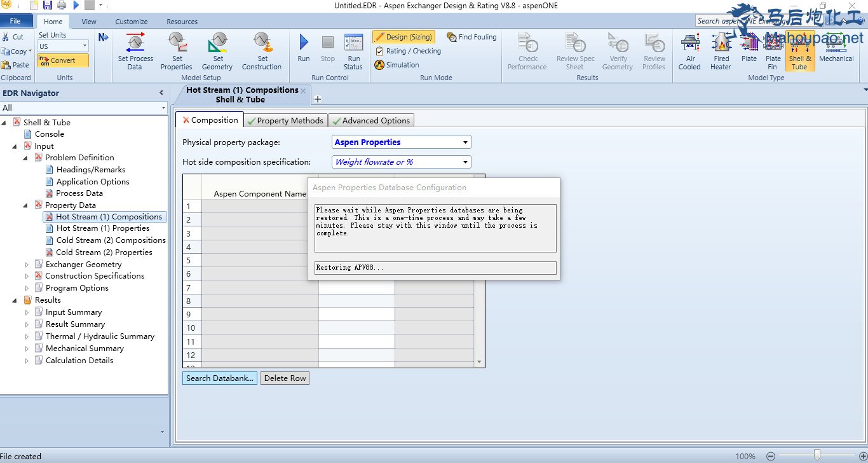Expand the Program Options node

[27, 288]
